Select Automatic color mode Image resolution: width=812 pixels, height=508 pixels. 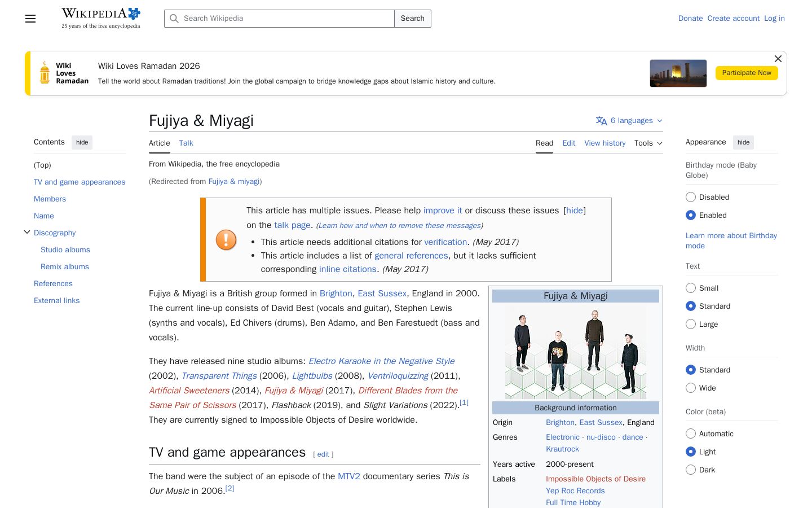coord(691,433)
